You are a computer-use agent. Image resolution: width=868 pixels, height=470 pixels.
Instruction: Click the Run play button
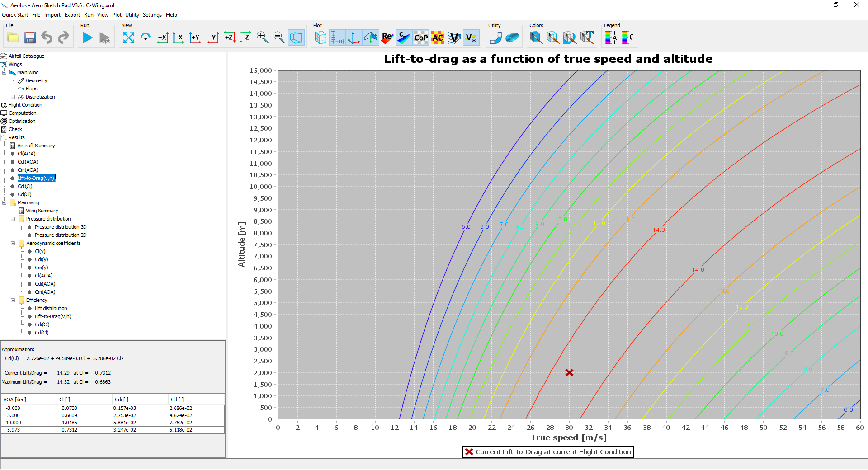88,38
